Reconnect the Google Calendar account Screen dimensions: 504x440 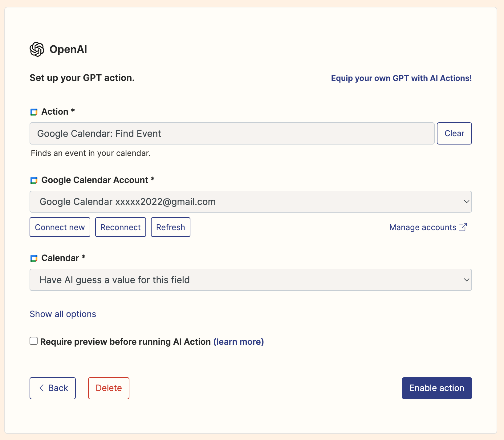click(120, 227)
